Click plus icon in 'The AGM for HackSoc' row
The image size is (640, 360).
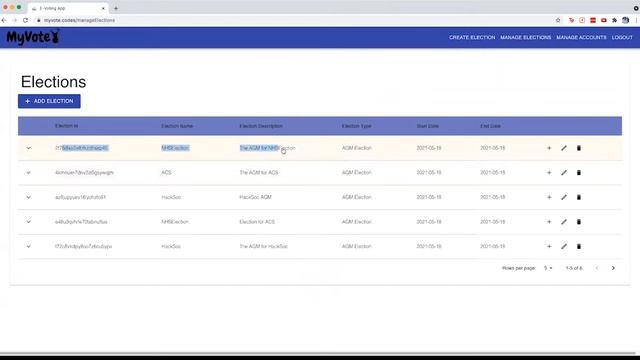(x=549, y=247)
